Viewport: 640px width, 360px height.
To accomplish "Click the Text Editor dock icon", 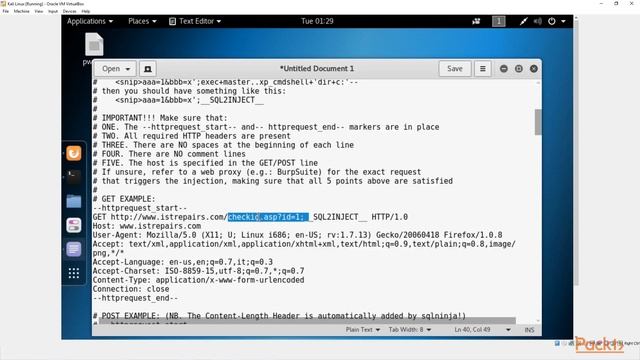I will [x=74, y=249].
